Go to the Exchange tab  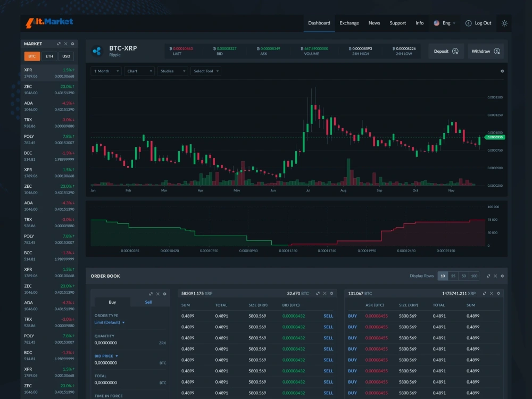click(349, 23)
